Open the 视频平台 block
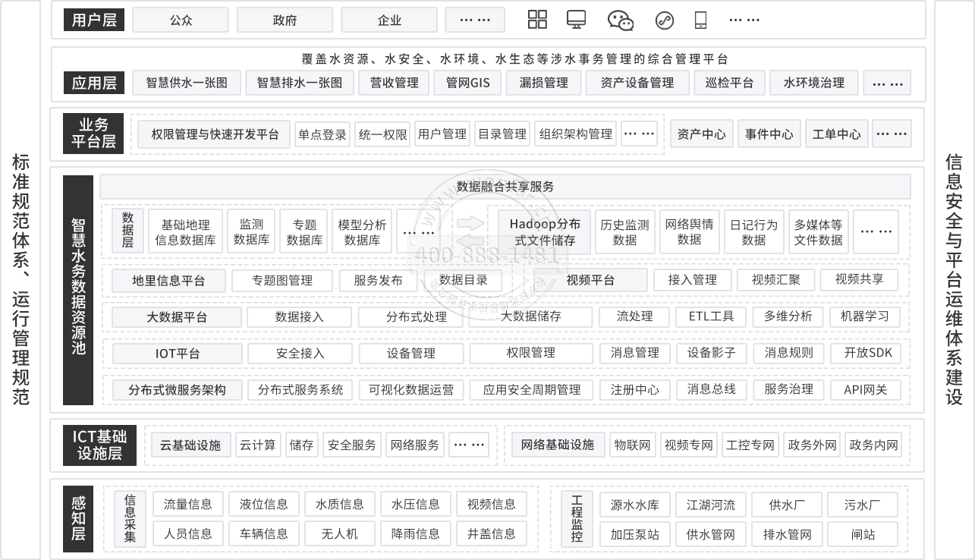The width and height of the screenshot is (975, 560). (x=590, y=280)
